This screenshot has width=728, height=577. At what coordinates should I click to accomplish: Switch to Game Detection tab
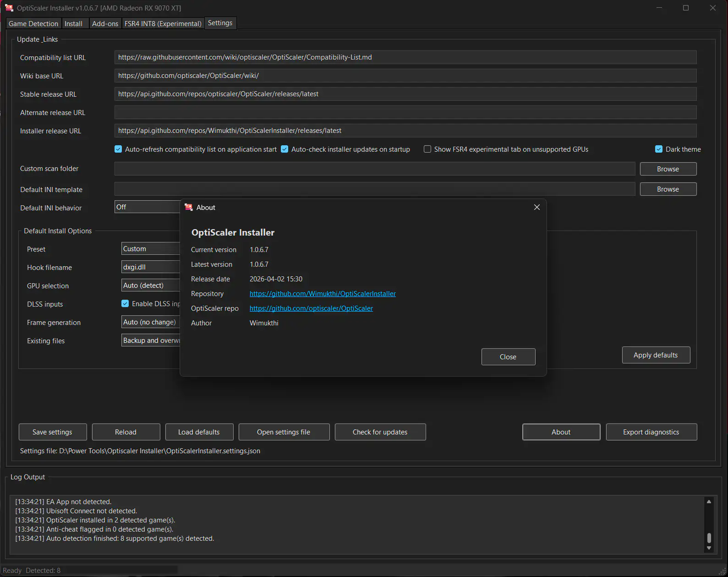pyautogui.click(x=33, y=23)
